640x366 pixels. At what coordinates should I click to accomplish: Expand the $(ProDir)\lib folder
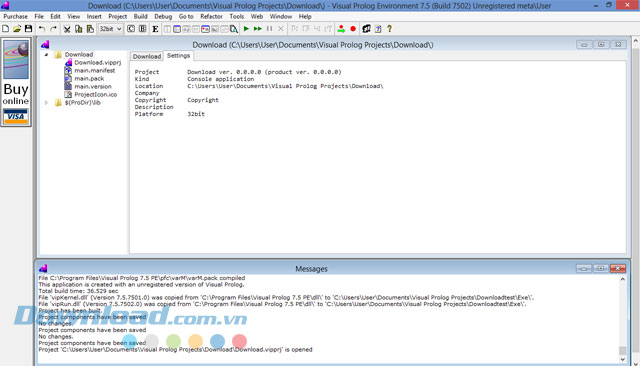pos(46,103)
